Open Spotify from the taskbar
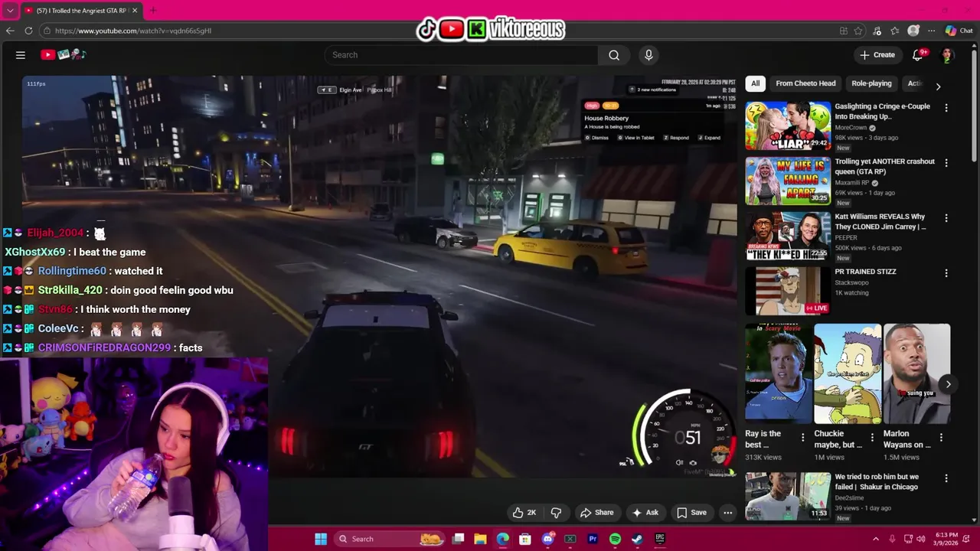Screen dimensions: 980x551 pos(615,539)
